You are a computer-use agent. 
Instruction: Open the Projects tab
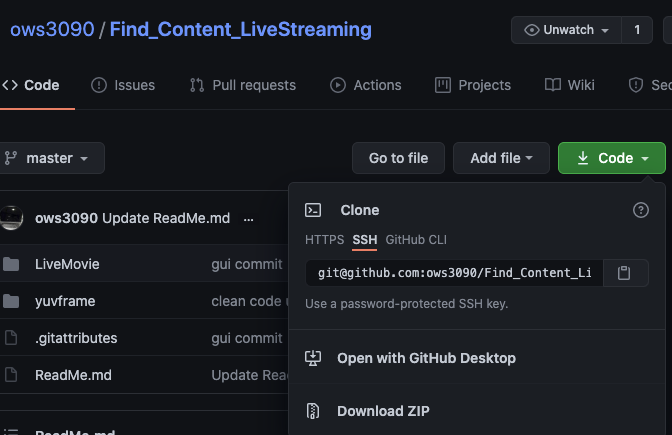[473, 85]
